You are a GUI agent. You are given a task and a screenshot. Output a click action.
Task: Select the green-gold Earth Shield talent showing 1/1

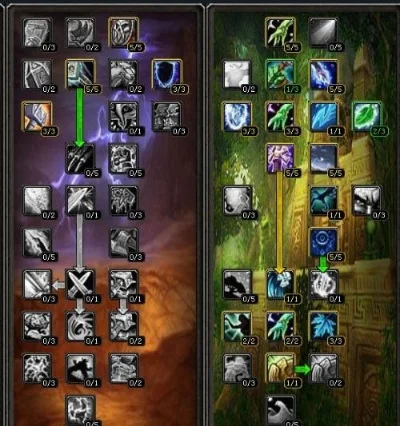[x=280, y=368]
